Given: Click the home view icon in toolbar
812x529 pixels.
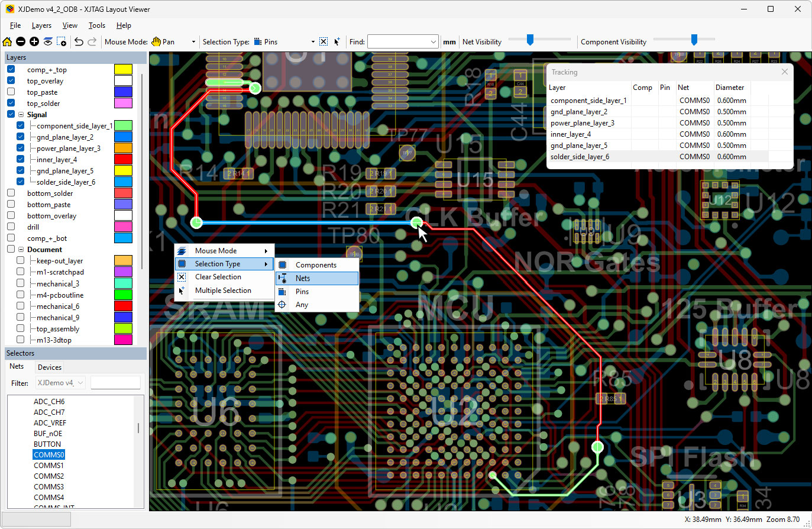Looking at the screenshot, I should click(7, 41).
